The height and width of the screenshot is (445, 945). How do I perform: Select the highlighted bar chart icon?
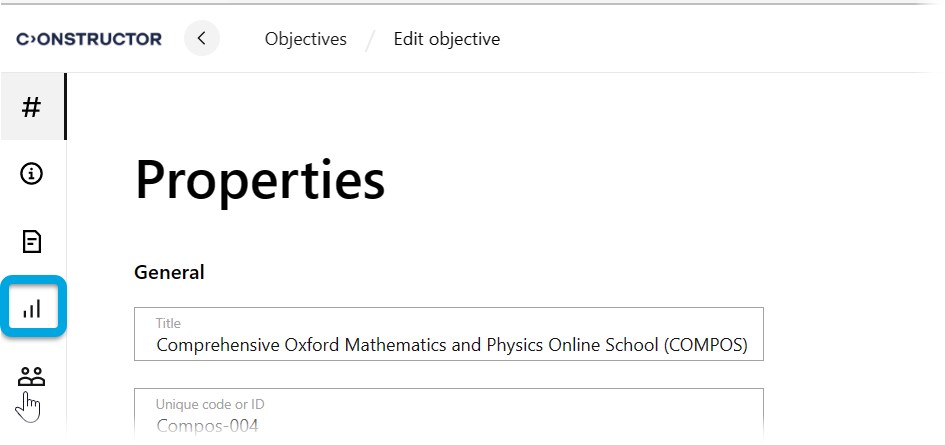pos(32,308)
